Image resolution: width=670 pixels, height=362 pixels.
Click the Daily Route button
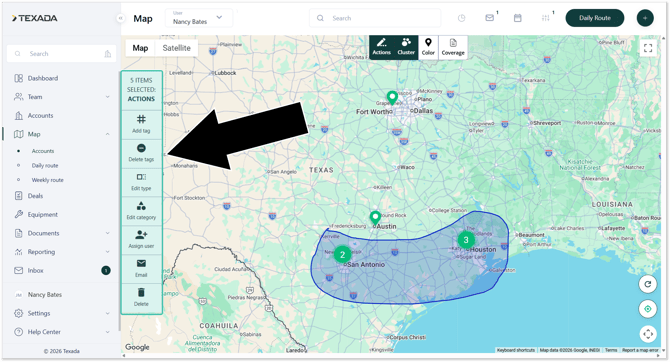(595, 18)
